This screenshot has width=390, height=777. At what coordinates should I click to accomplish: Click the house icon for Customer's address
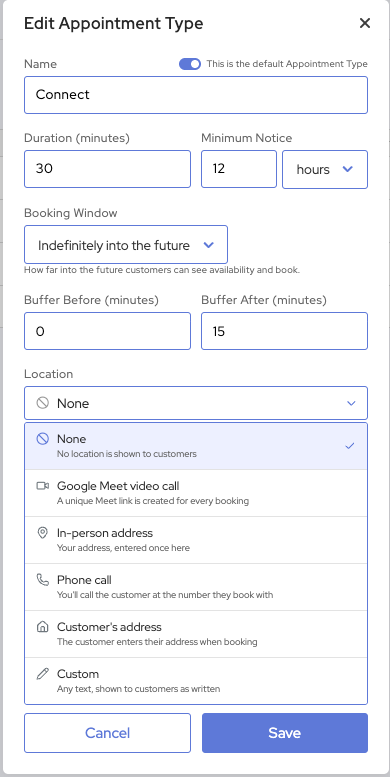pos(43,627)
